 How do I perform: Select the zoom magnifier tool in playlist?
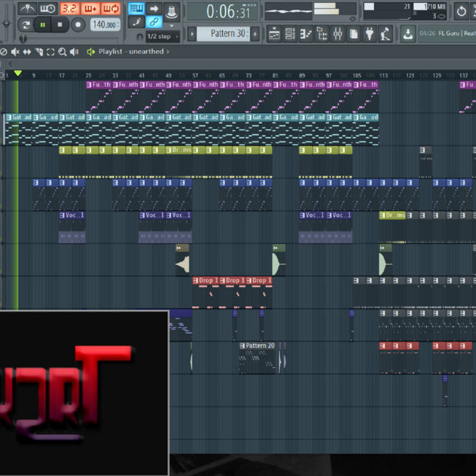(x=62, y=52)
